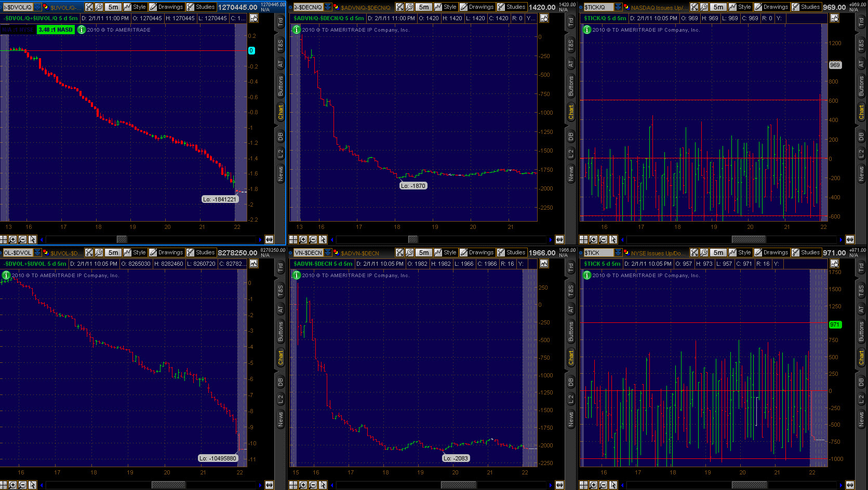Expand symbol dropdown next to )-$DVOL/Q field
Image resolution: width=868 pixels, height=490 pixels.
click(37, 7)
